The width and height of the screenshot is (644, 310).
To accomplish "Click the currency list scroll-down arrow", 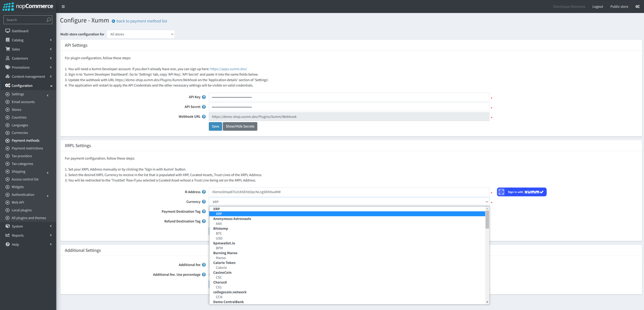I will pos(487,302).
